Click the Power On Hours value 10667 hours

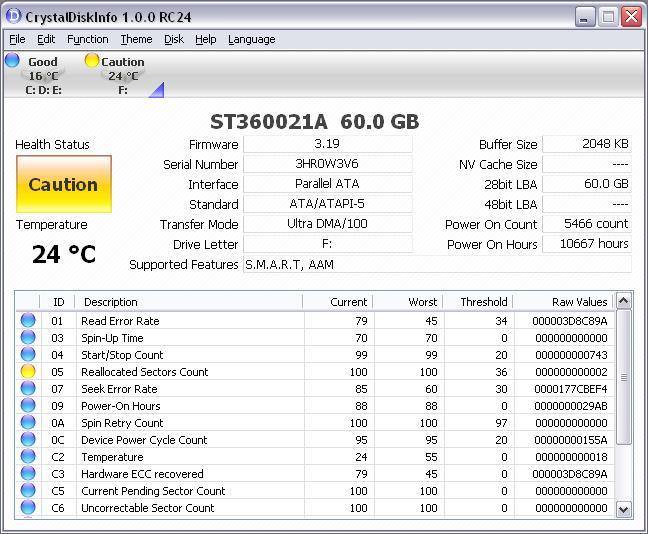[587, 244]
